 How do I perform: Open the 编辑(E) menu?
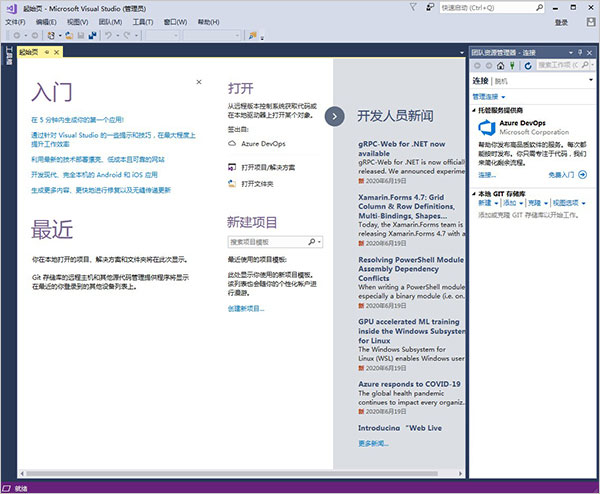(x=46, y=22)
